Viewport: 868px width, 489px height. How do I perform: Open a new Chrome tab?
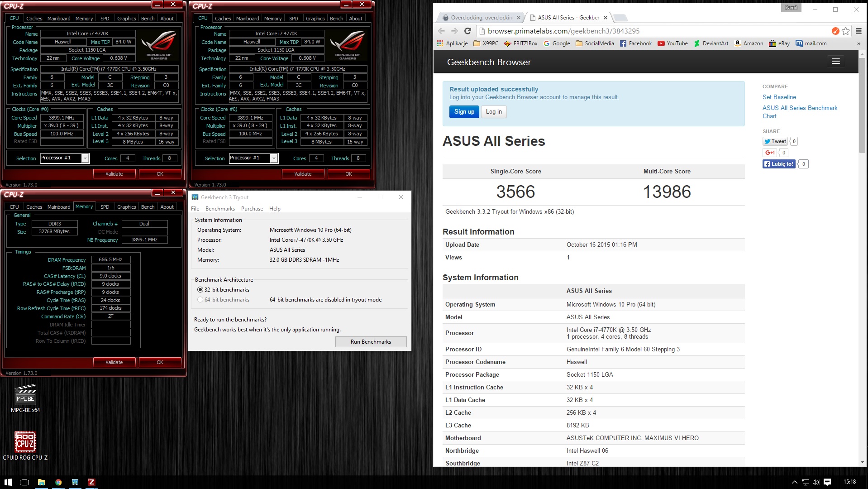pyautogui.click(x=620, y=18)
